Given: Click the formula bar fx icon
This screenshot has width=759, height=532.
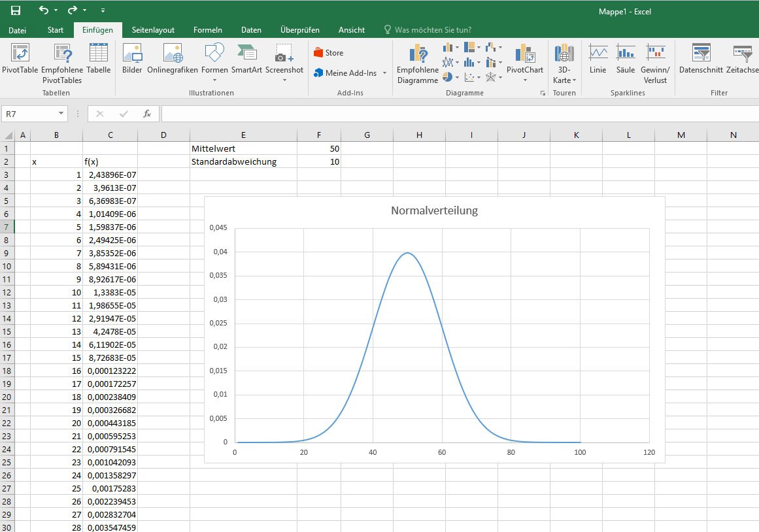Looking at the screenshot, I should (147, 113).
